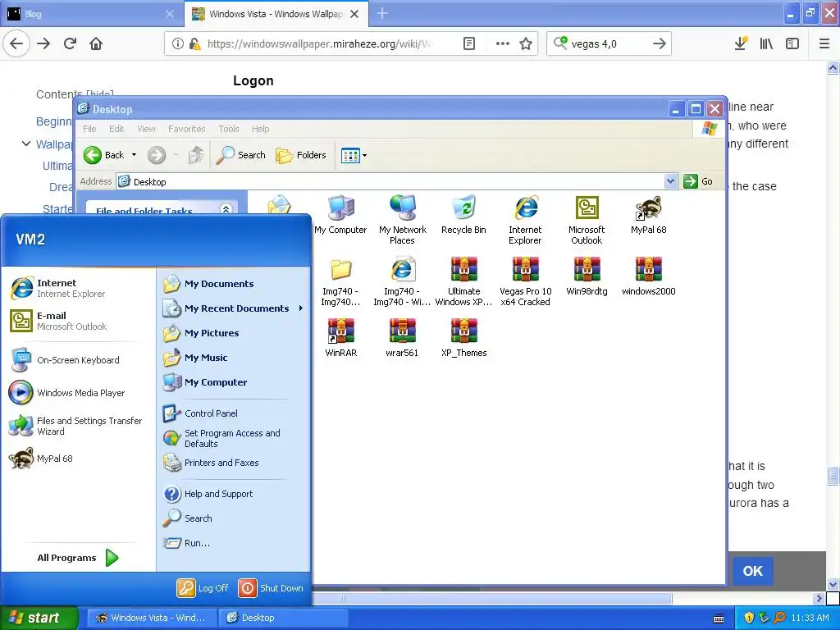
Task: Switch to Desktop taskbar item
Action: (x=283, y=618)
